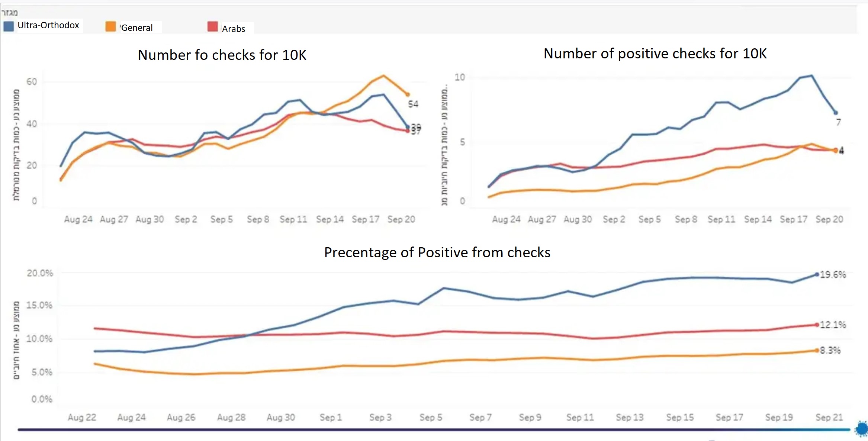Click the red Arabs legend swatch
Screen dimensions: 868x441
click(x=212, y=26)
